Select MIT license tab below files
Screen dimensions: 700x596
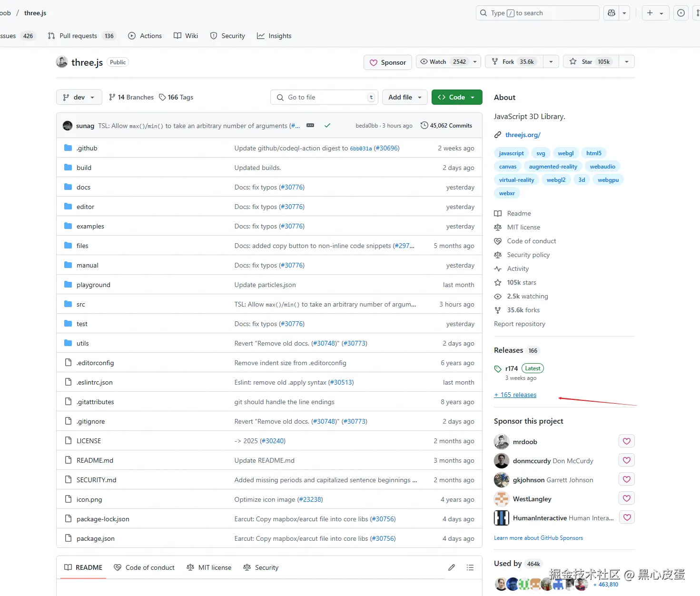tap(209, 567)
